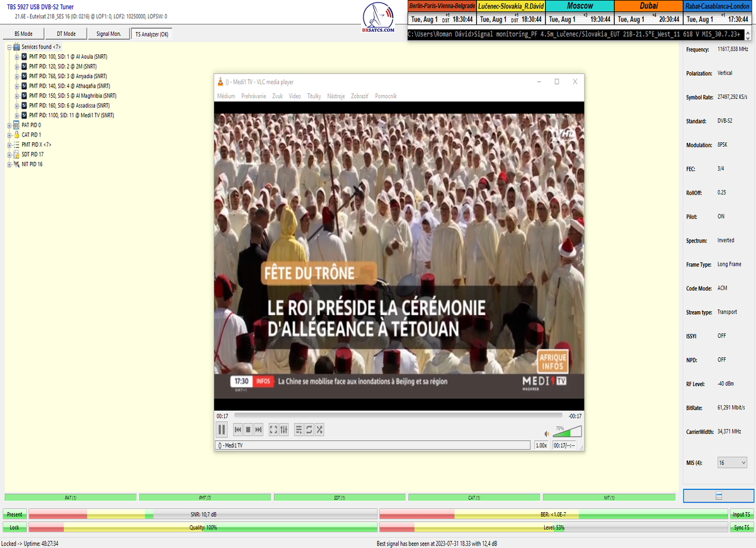Switch to the Signal Mon. tab
Image resolution: width=756 pixels, height=548 pixels.
tap(108, 34)
